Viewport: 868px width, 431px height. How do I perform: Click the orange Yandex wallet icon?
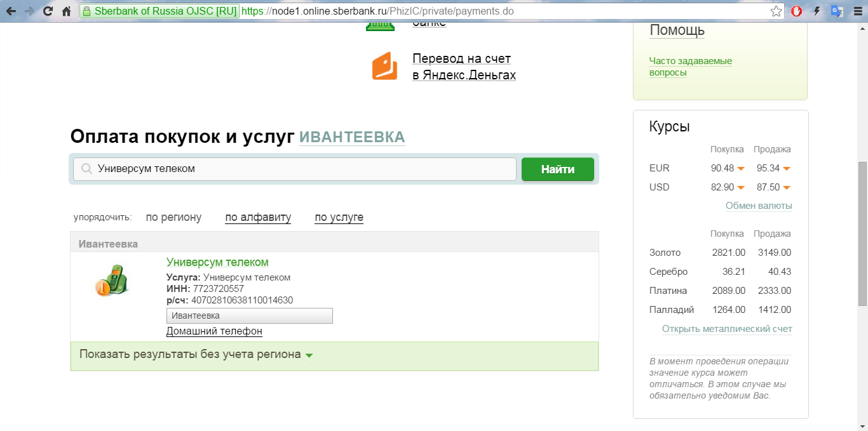tap(384, 66)
